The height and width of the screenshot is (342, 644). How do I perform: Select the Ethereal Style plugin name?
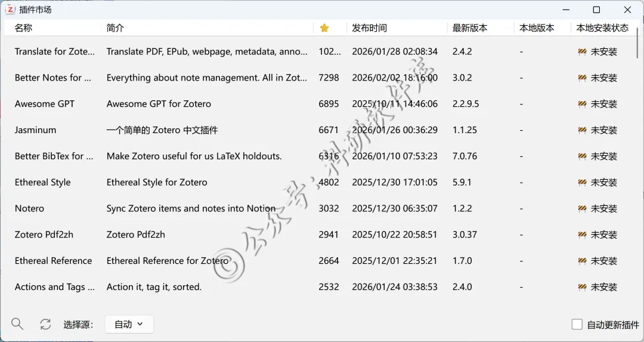click(x=43, y=182)
